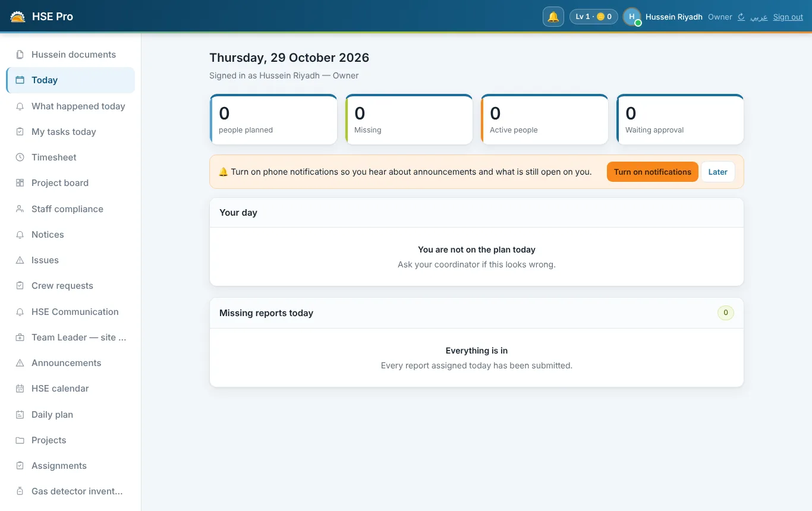812x511 pixels.
Task: Open the HSE calendar page
Action: pyautogui.click(x=70, y=389)
